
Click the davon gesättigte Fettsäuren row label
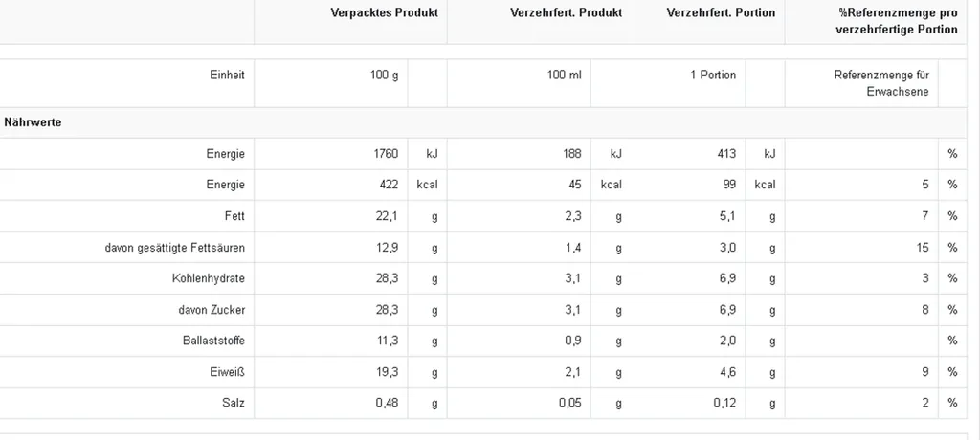pos(175,248)
